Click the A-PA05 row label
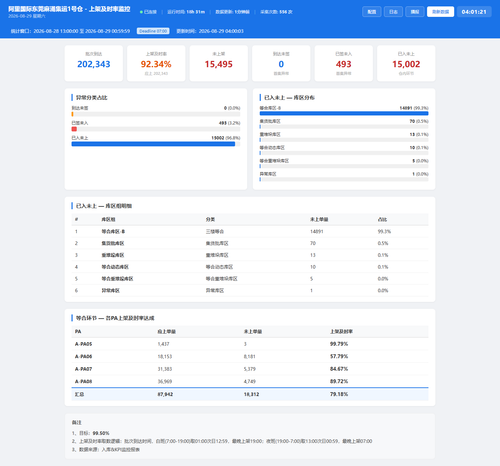Viewport: 500px width, 466px height. (x=83, y=344)
